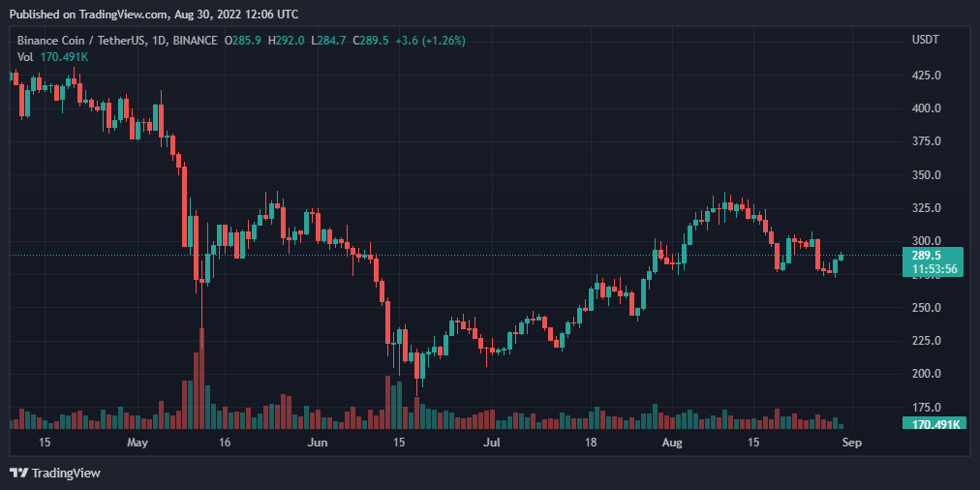Click the Jun label on the time axis

tap(317, 443)
